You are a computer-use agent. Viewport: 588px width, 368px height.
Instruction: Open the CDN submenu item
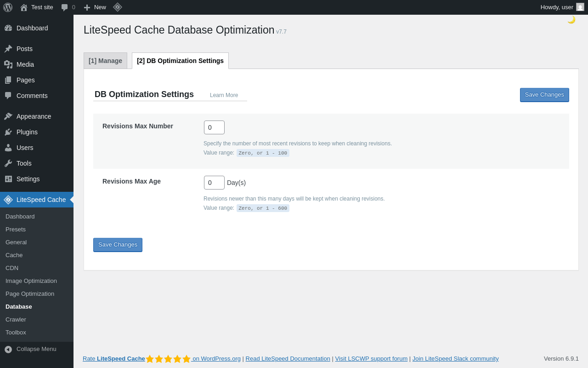[x=37, y=268]
